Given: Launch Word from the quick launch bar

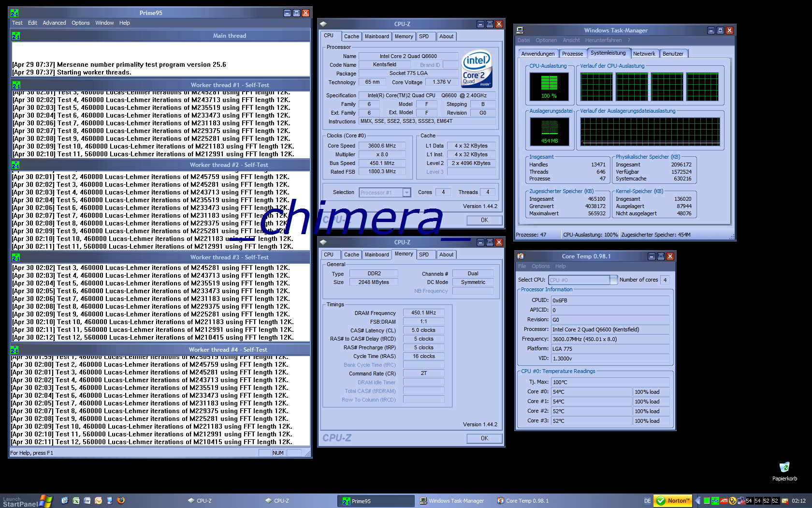Looking at the screenshot, I should pos(87,501).
